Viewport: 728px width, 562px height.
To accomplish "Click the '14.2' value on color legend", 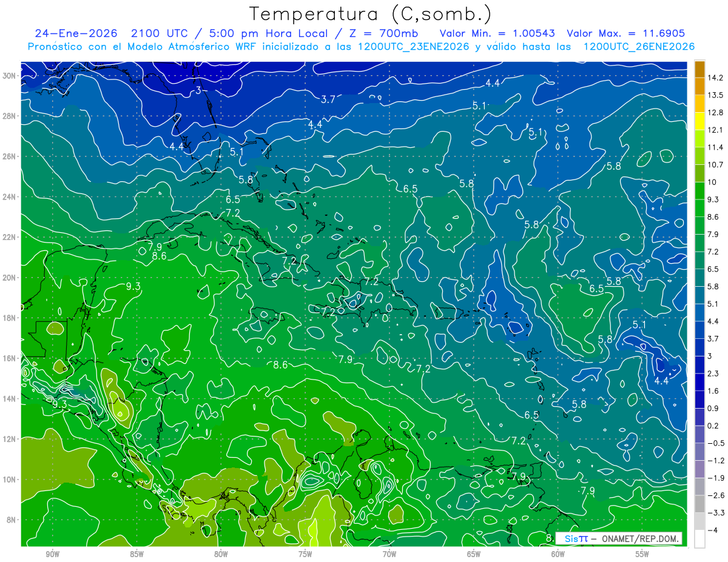I will (x=716, y=78).
